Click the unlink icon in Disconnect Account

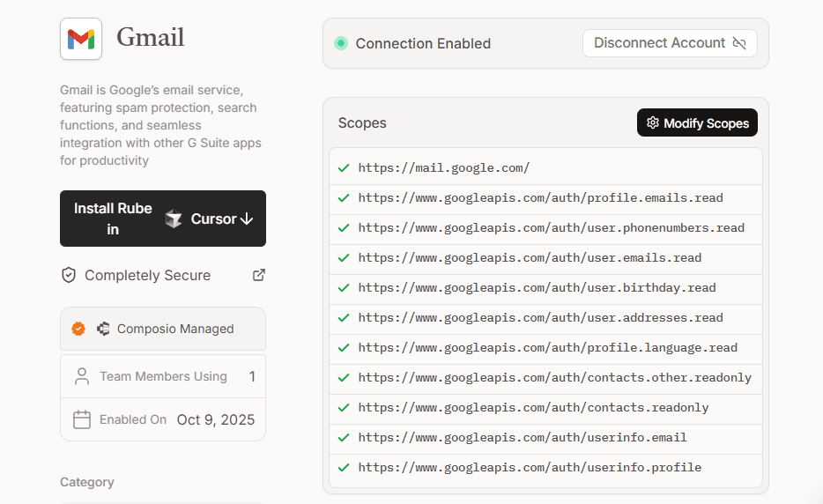click(x=739, y=43)
